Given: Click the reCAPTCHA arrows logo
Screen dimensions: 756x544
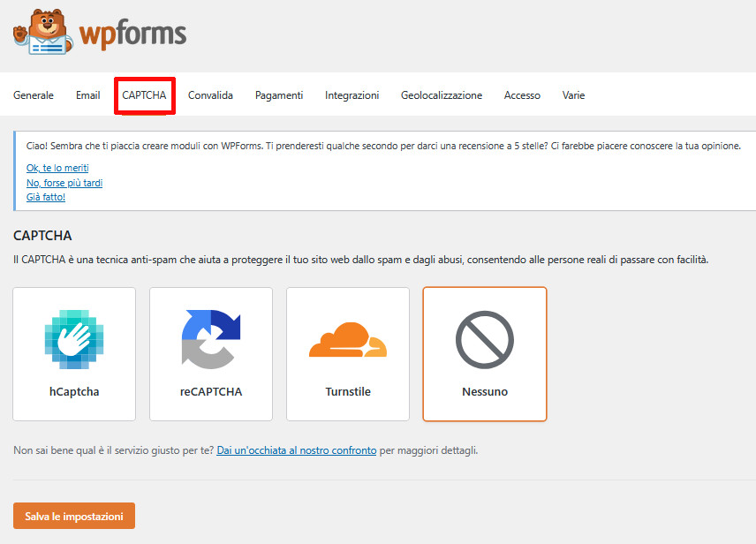Looking at the screenshot, I should click(x=211, y=339).
